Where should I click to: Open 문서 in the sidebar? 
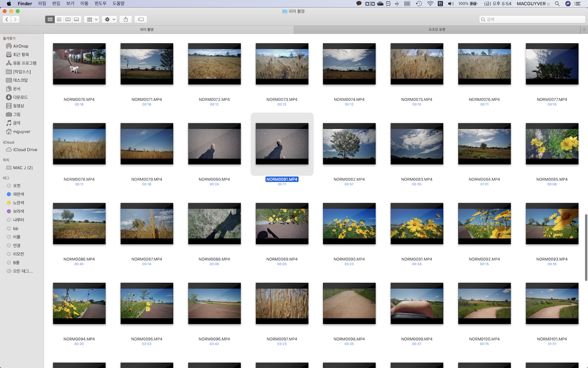pyautogui.click(x=17, y=89)
